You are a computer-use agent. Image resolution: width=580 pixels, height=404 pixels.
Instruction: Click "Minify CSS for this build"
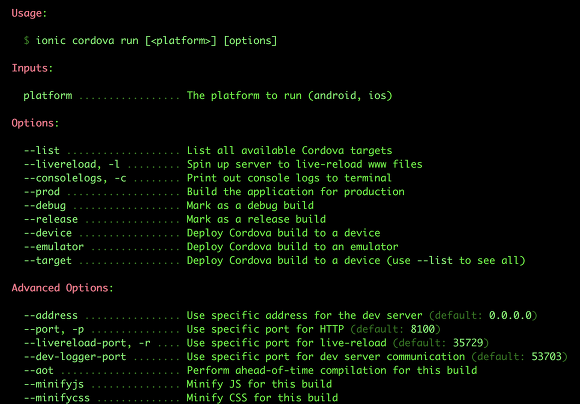(x=262, y=398)
